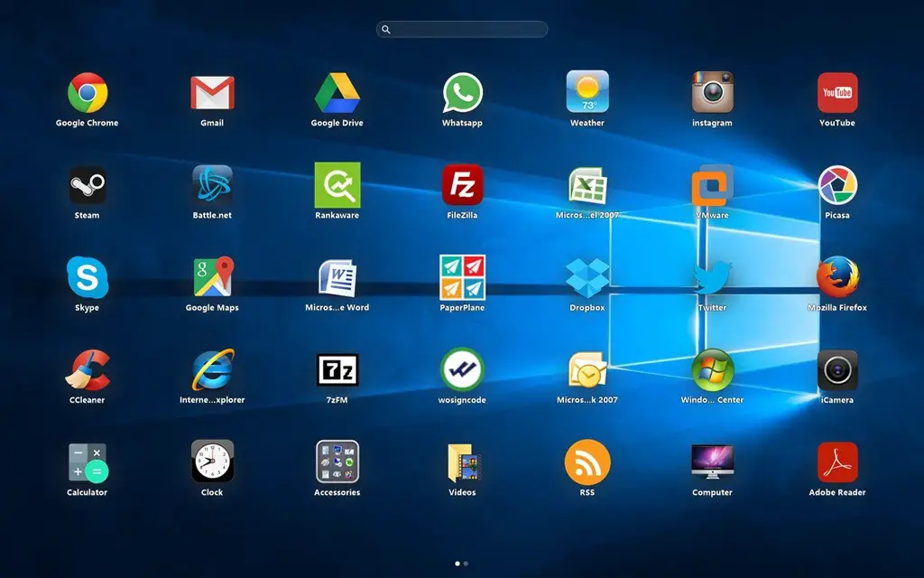Open the Weather app showing 73°
924x578 pixels.
click(x=587, y=91)
